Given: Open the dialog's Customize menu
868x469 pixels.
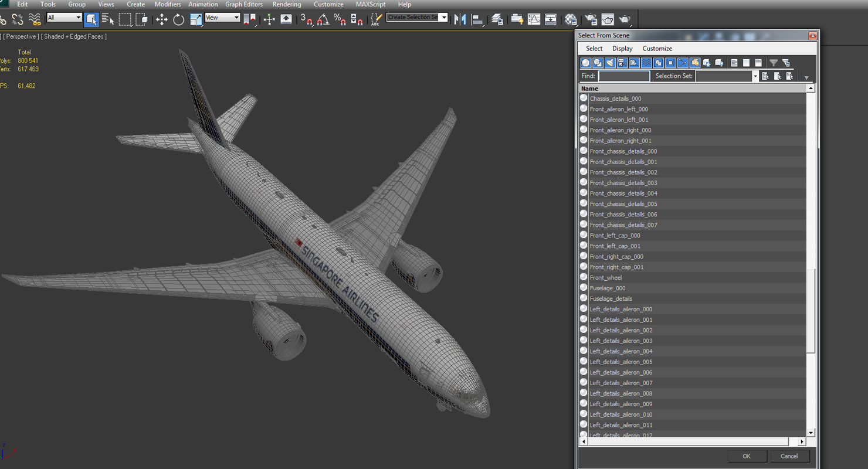Looking at the screenshot, I should point(657,49).
